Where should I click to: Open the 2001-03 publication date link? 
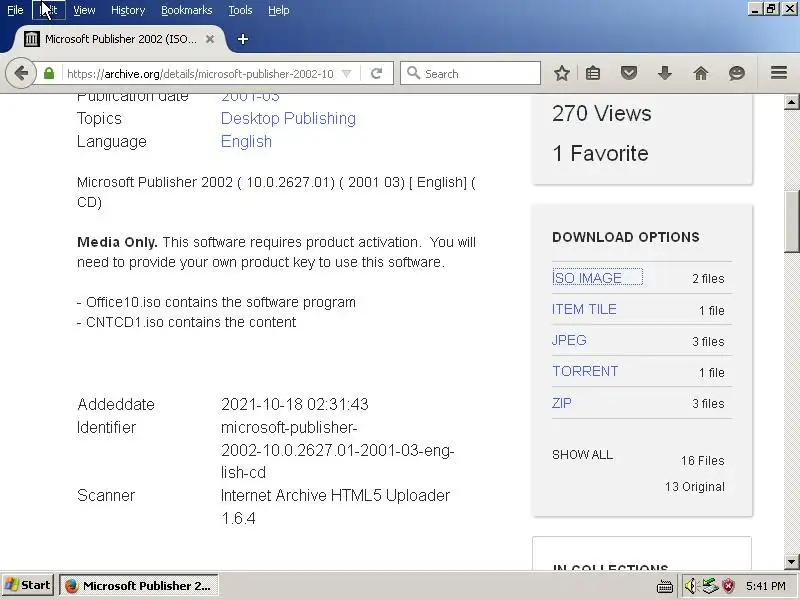click(250, 97)
